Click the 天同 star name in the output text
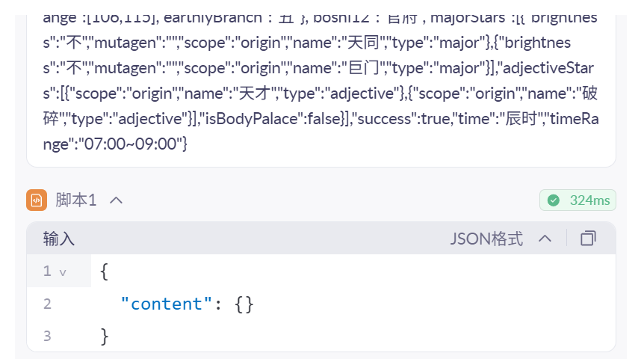Screen dimensions: 644x359 point(356,43)
